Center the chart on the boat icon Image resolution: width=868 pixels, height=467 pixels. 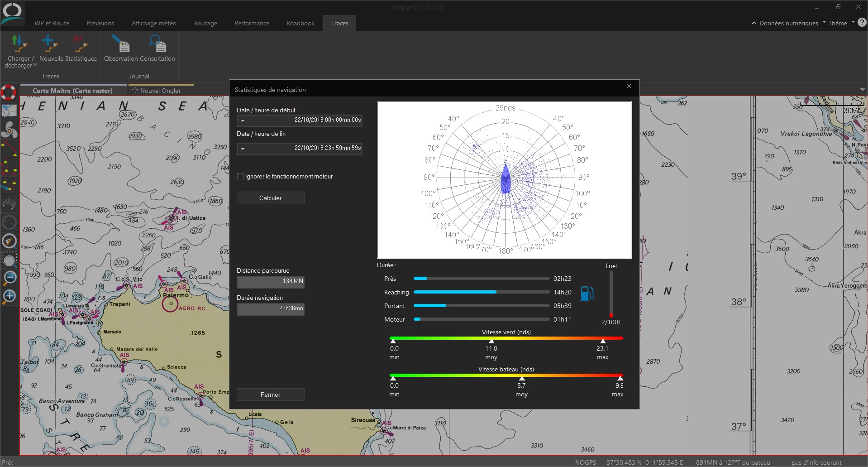coord(9,241)
